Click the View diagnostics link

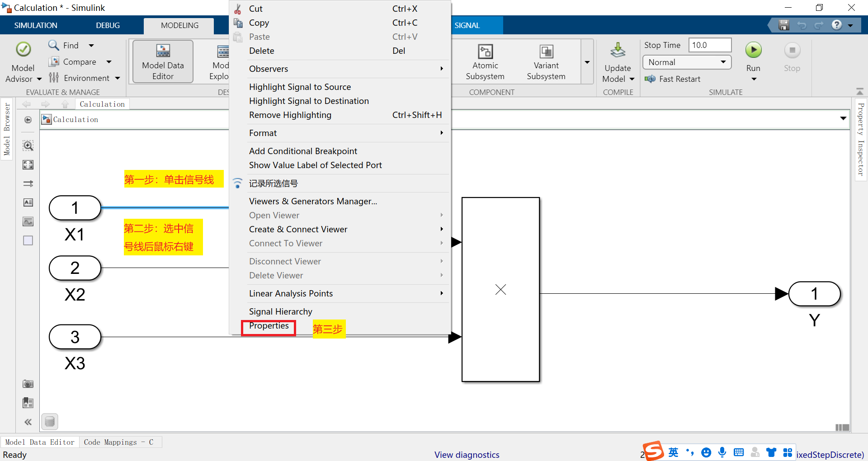467,455
